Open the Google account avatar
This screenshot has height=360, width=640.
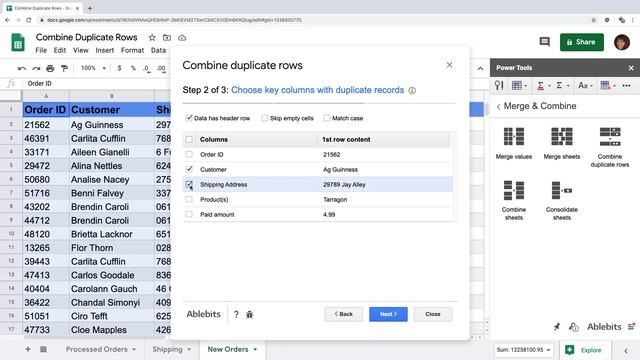tap(622, 42)
